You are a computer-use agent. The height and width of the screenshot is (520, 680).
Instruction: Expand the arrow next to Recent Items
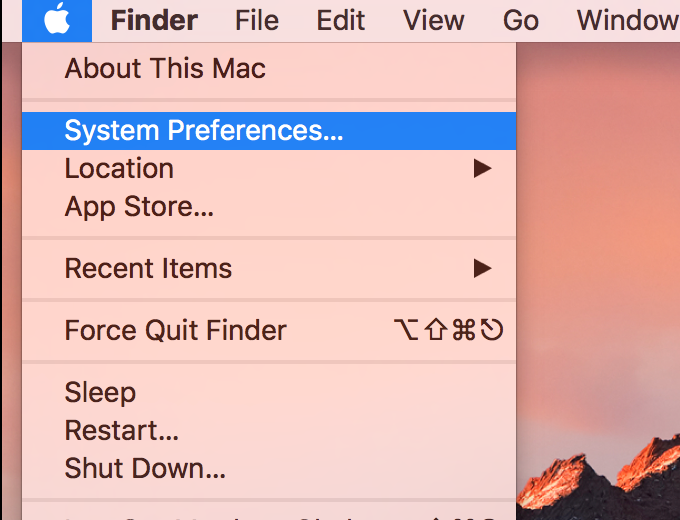pyautogui.click(x=483, y=268)
